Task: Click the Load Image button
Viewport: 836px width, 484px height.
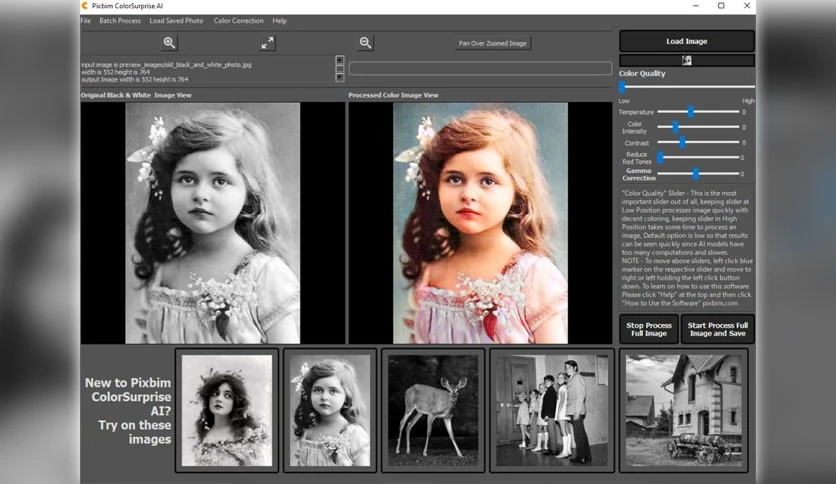Action: pos(687,41)
